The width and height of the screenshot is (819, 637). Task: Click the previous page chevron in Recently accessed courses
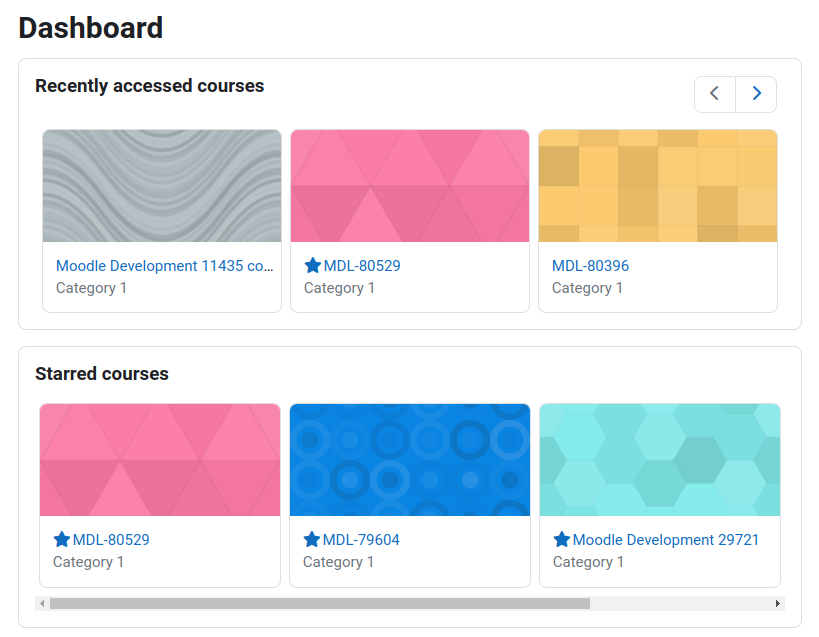pos(715,94)
